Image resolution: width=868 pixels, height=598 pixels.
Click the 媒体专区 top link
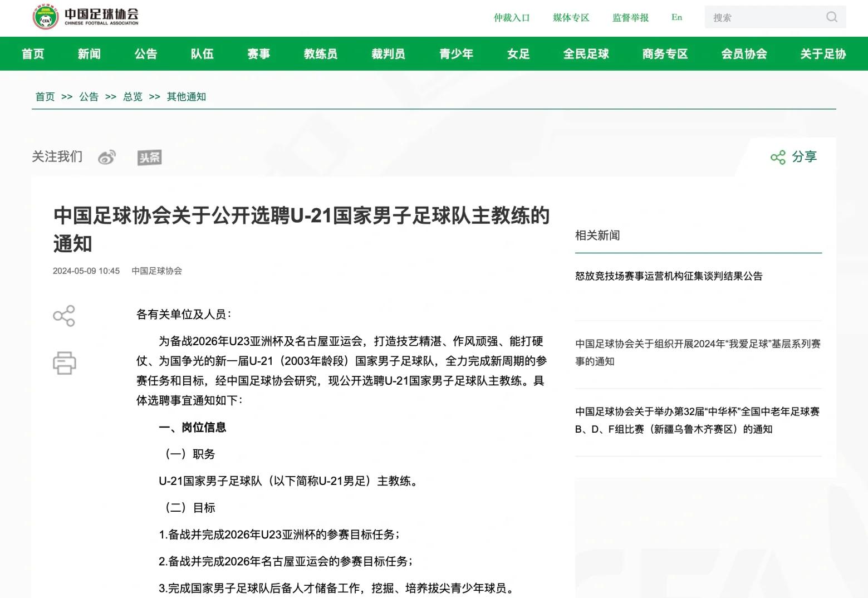click(571, 17)
